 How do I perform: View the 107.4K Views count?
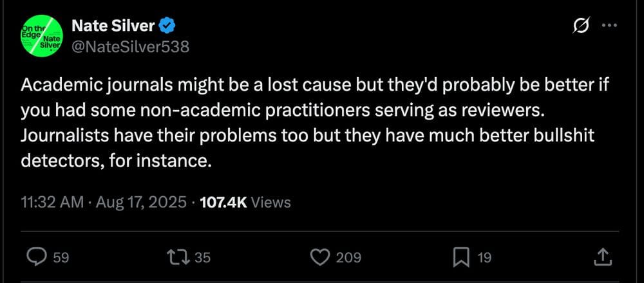[x=245, y=202]
